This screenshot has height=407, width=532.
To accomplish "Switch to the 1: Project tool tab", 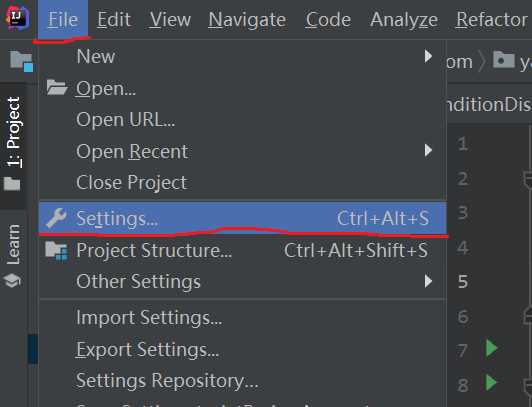I will pyautogui.click(x=14, y=132).
